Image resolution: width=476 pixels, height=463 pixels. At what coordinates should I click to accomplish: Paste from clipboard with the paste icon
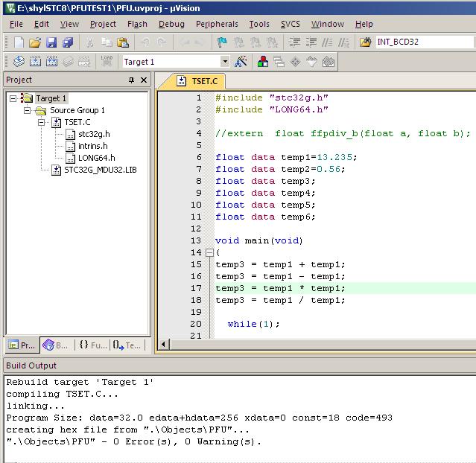tap(123, 42)
